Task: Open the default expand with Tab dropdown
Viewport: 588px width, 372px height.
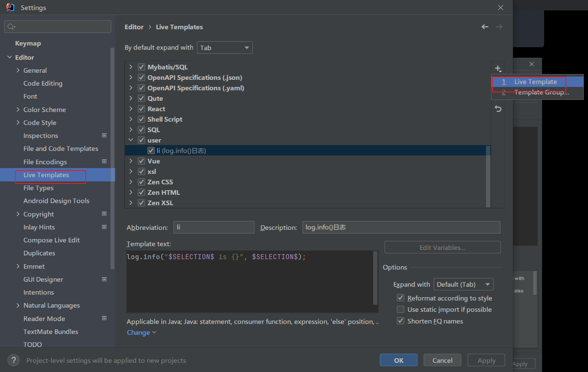Action: coord(225,48)
